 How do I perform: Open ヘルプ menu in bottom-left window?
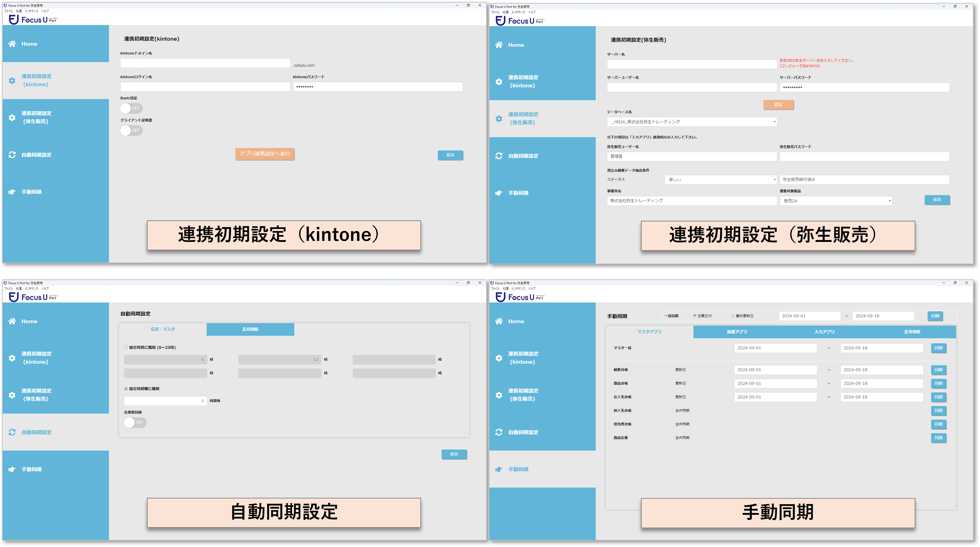45,288
